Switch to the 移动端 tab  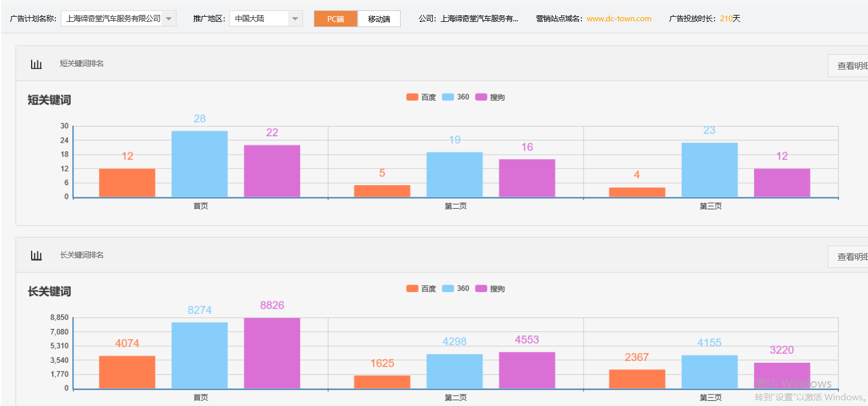pos(378,18)
